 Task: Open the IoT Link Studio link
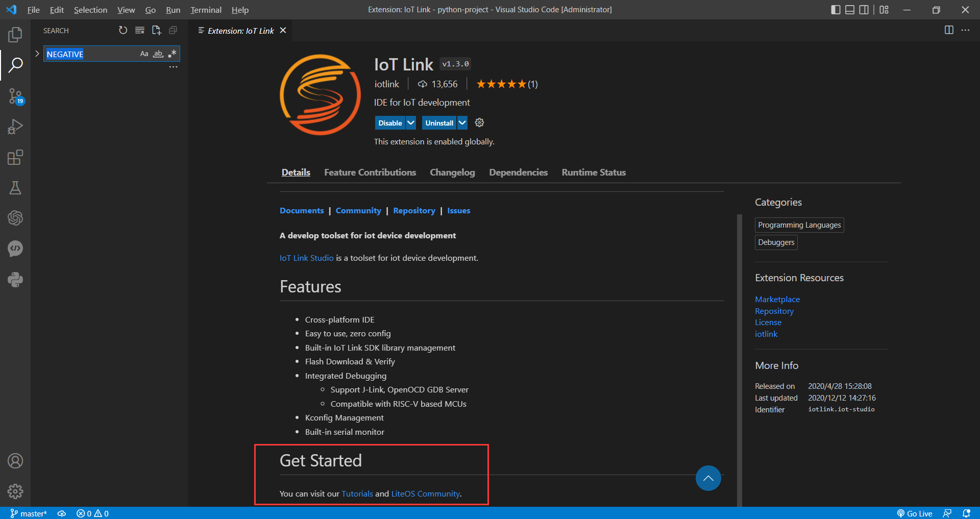point(306,258)
